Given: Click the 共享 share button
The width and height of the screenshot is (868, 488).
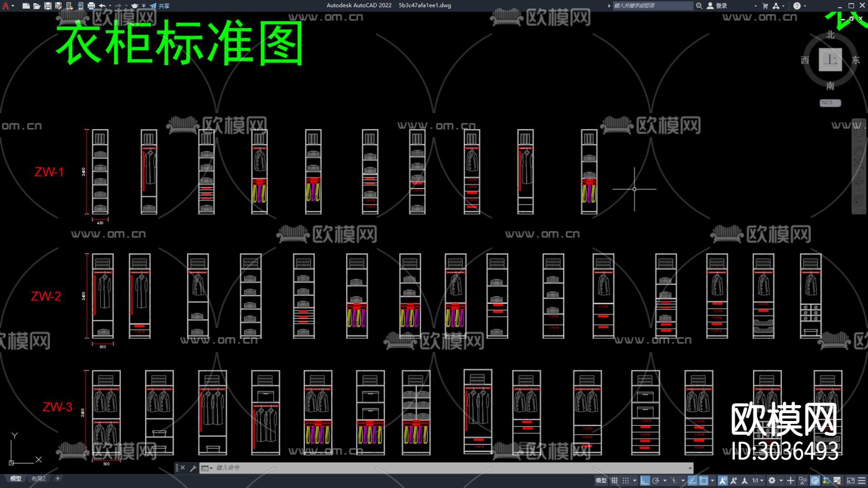Looking at the screenshot, I should coord(160,6).
